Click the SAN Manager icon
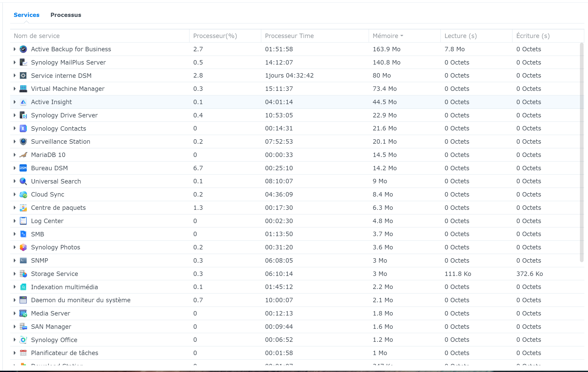The height and width of the screenshot is (372, 588). (x=23, y=326)
